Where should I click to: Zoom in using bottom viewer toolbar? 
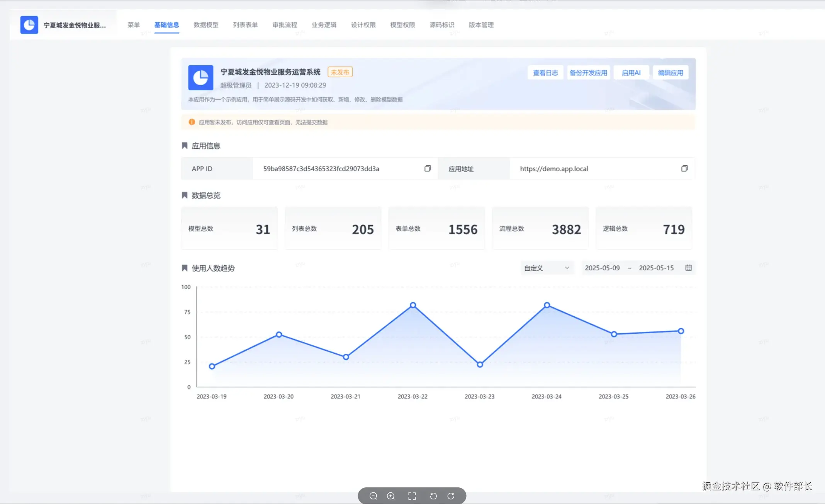[391, 496]
